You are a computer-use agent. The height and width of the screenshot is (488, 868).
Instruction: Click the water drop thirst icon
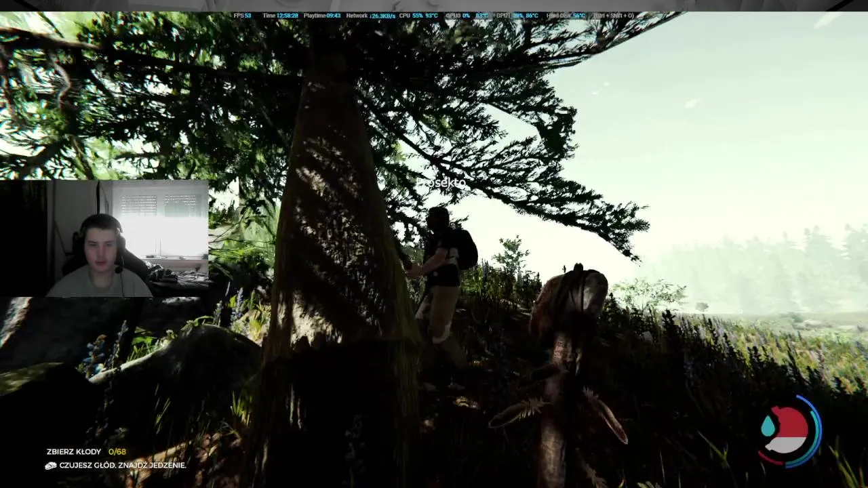pos(768,426)
